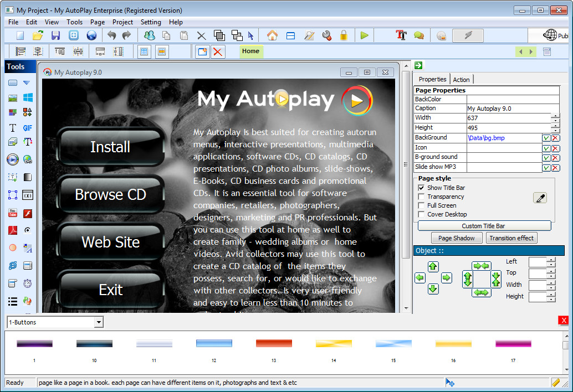
Task: Select the GIF animation tool
Action: pyautogui.click(x=27, y=128)
